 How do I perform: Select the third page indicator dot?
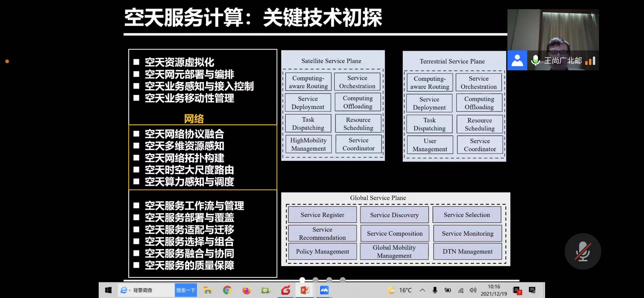[x=329, y=280]
